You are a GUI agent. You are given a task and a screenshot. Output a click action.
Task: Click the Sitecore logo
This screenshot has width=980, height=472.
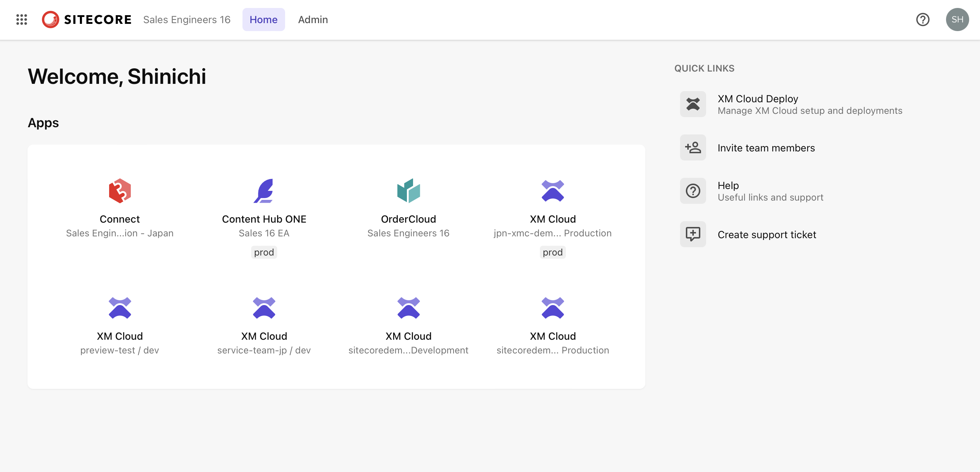87,20
